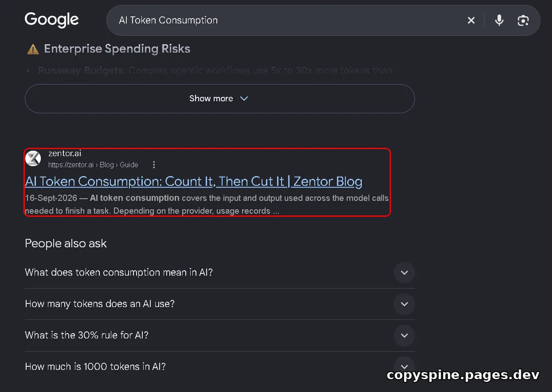Click the Runaway Budgets bullet text
This screenshot has width=552, height=392.
pos(215,71)
